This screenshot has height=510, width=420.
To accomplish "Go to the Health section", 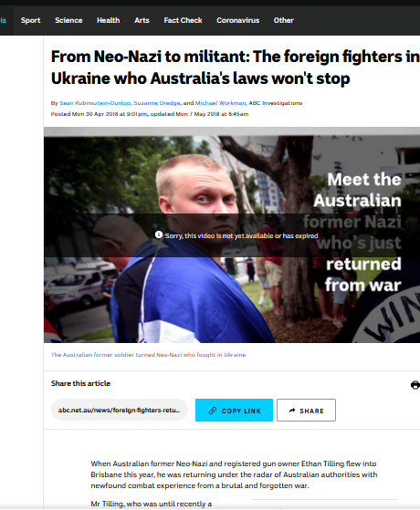I will click(108, 20).
